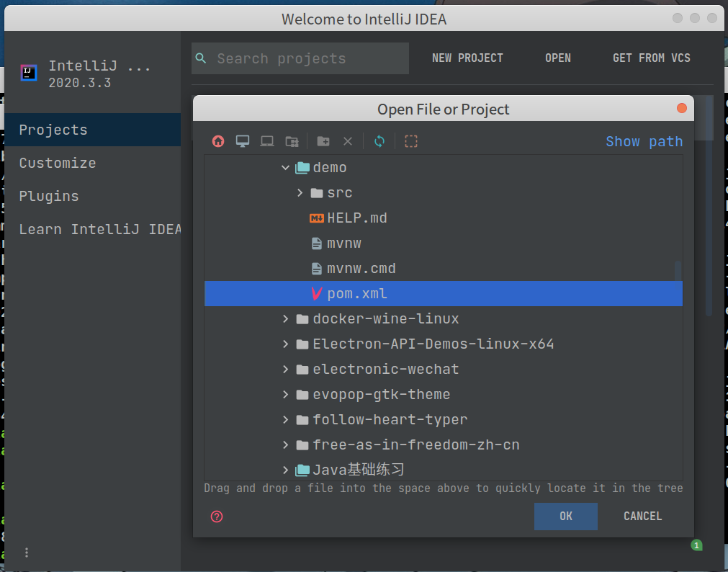The width and height of the screenshot is (728, 572).
Task: Collapse the demo folder
Action: 286,168
